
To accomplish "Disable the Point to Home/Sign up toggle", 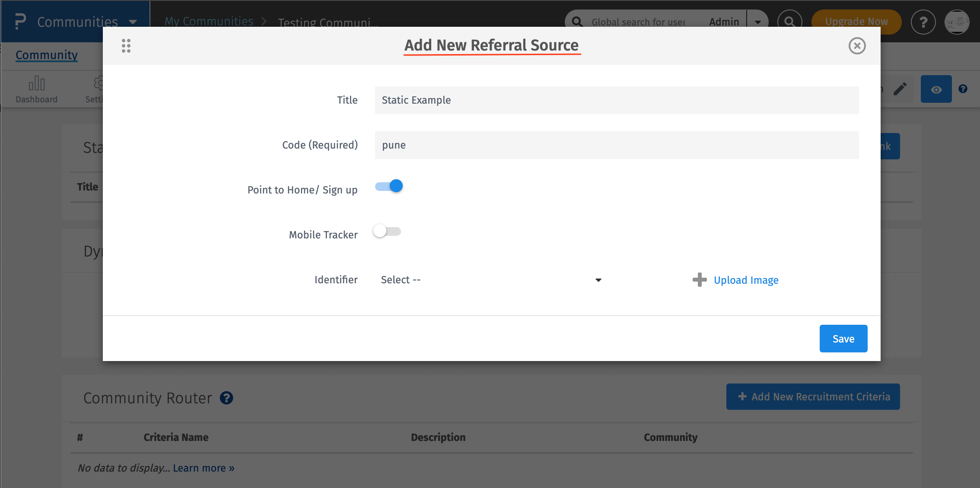I will tap(389, 186).
